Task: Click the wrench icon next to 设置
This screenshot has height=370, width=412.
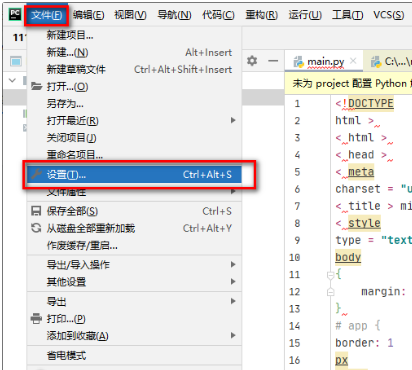Action: click(x=36, y=174)
